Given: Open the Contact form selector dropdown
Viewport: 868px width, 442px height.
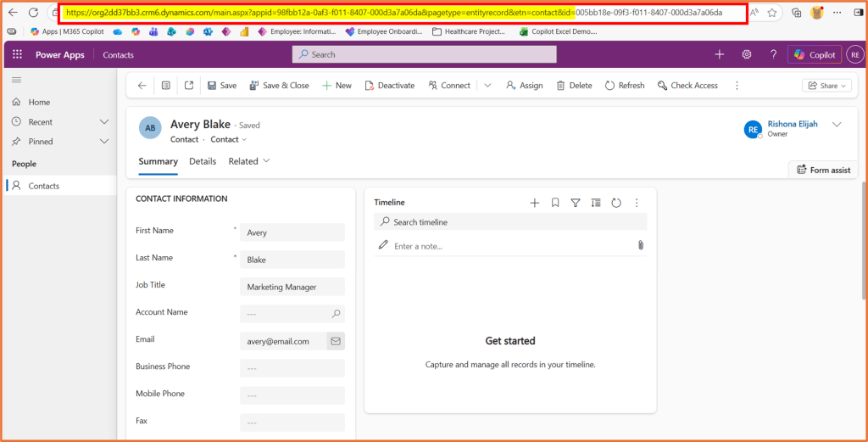Looking at the screenshot, I should (x=229, y=140).
